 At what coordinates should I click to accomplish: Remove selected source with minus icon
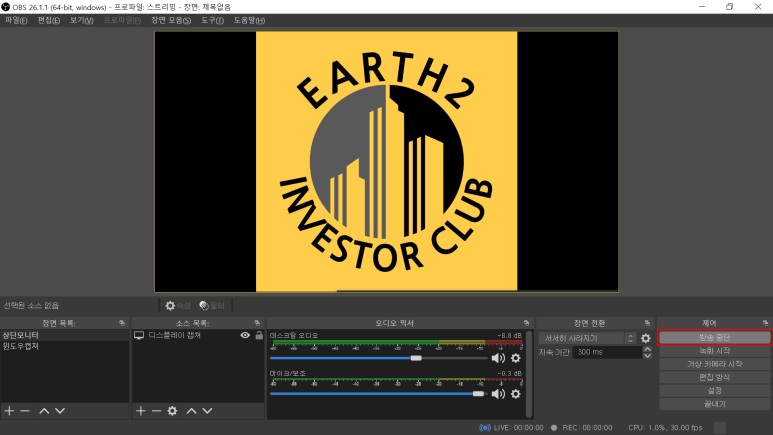click(156, 410)
